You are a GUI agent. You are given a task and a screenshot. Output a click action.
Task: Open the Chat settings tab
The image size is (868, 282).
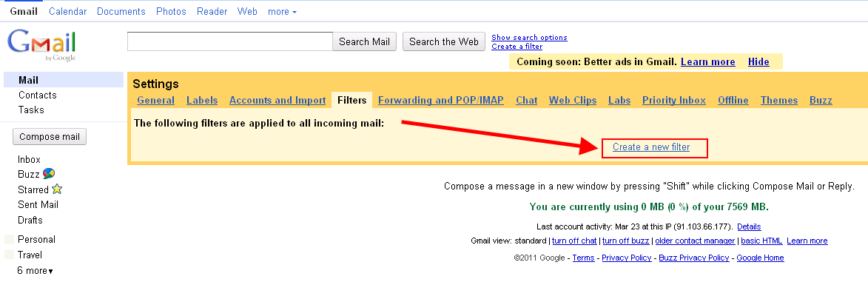526,100
